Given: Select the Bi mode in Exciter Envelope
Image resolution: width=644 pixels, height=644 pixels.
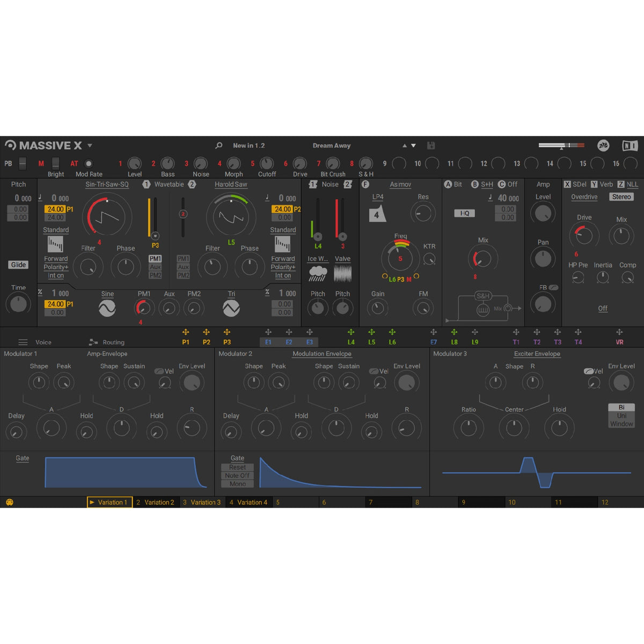Looking at the screenshot, I should point(621,407).
